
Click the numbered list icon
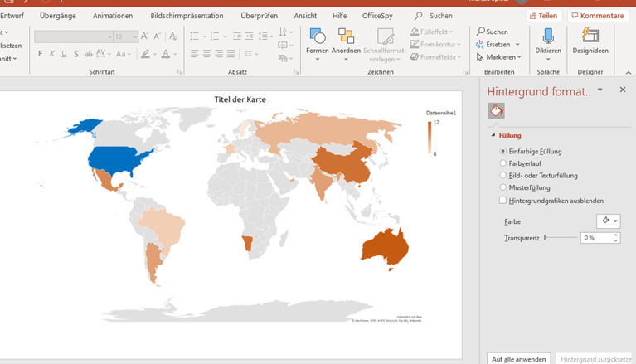pos(215,36)
